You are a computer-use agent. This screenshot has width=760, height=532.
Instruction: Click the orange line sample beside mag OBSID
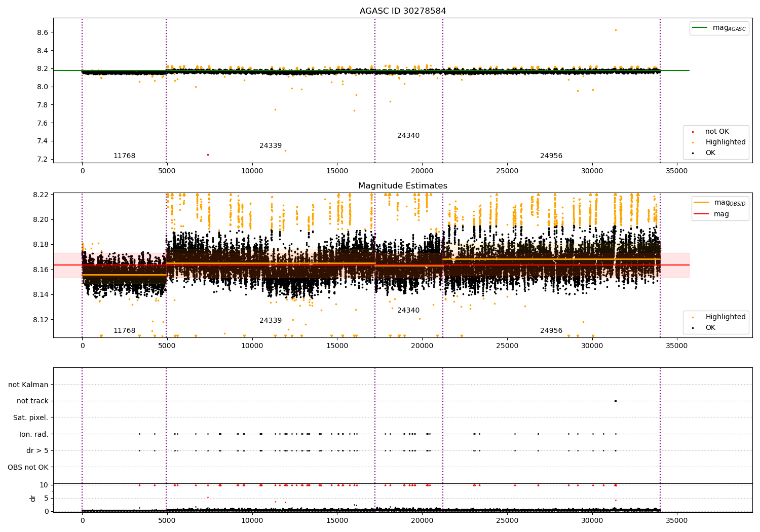[702, 203]
